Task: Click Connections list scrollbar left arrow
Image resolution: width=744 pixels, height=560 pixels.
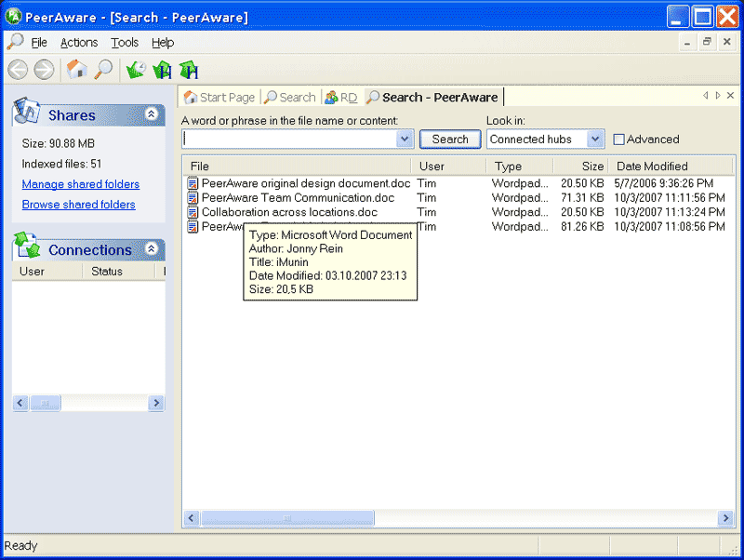Action: tap(20, 403)
